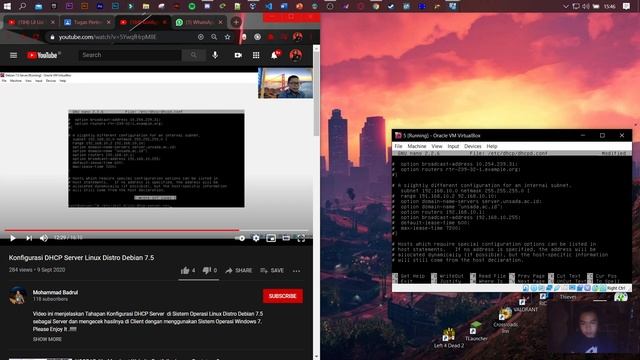Close the WhatsApp browser tab
640x360 pixels.
point(220,22)
